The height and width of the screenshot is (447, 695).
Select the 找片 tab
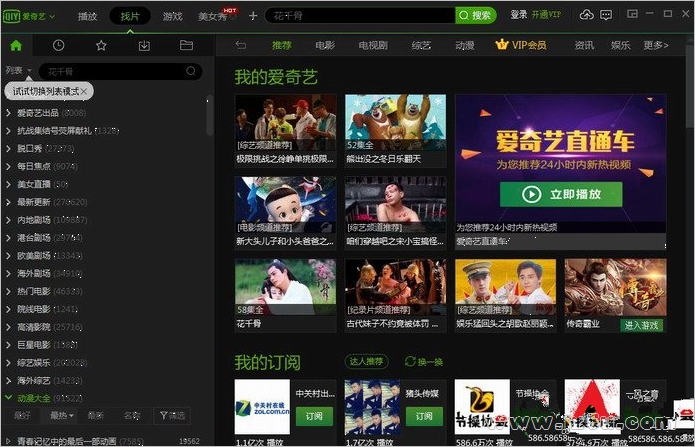click(130, 16)
